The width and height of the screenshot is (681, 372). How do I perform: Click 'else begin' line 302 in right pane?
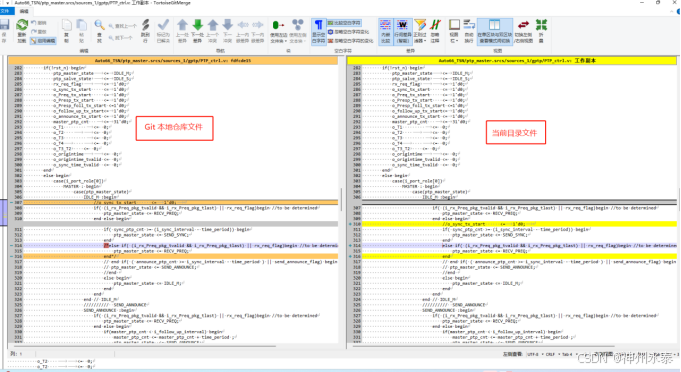(x=395, y=175)
